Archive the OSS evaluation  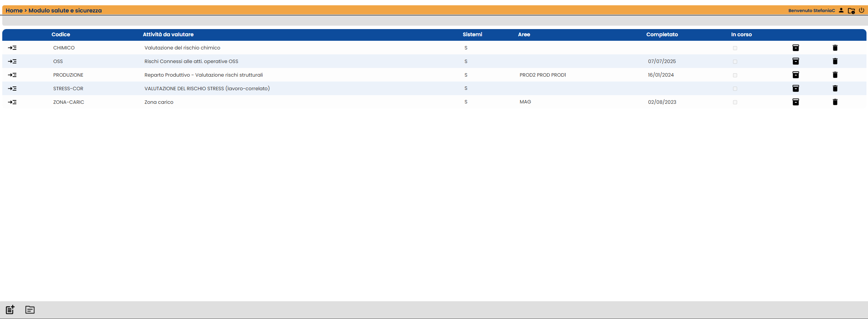pyautogui.click(x=796, y=61)
